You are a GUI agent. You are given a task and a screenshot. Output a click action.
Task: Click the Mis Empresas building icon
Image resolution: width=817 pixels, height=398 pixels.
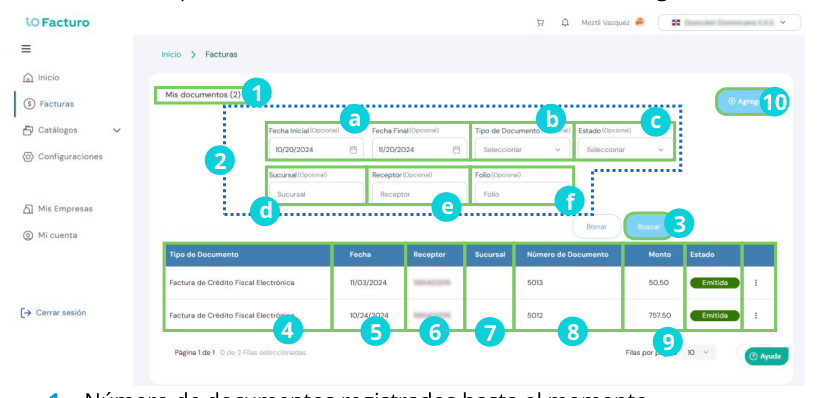[x=28, y=209]
